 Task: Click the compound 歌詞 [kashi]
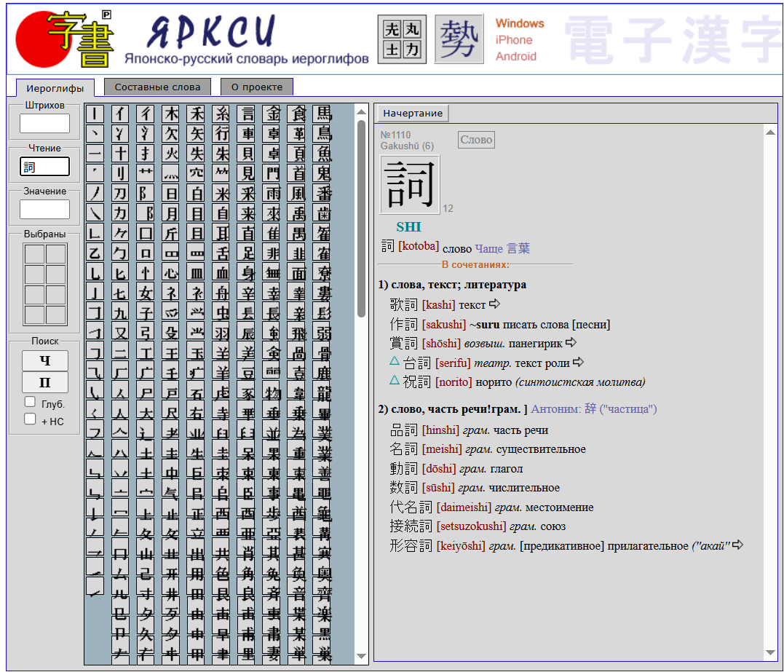click(x=422, y=304)
